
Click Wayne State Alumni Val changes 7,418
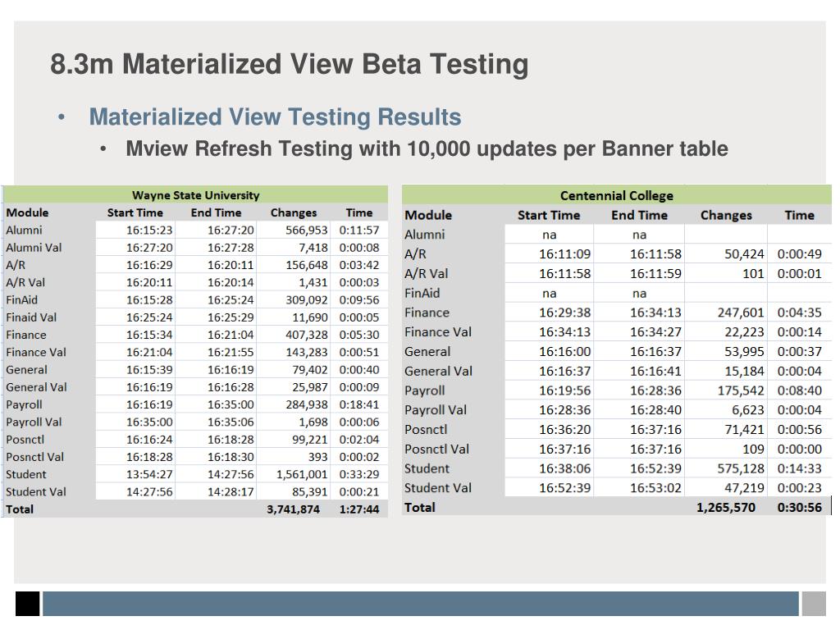coord(313,248)
